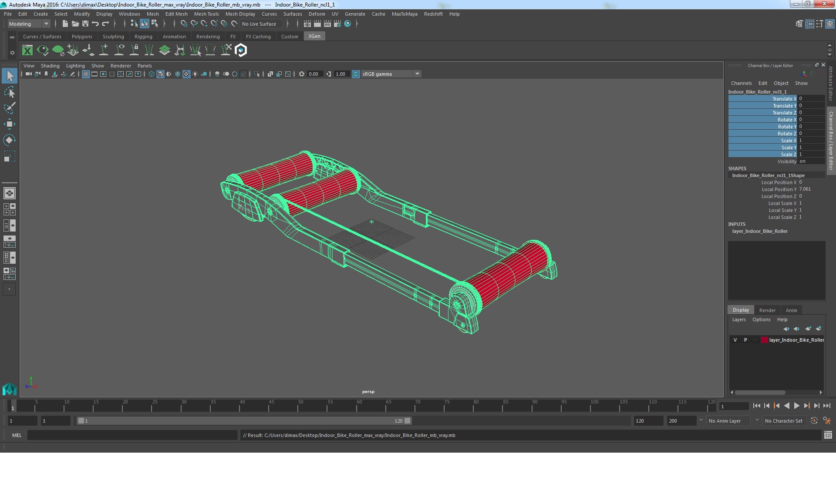Select the Translate X channel
This screenshot has width=836, height=504.
762,99
